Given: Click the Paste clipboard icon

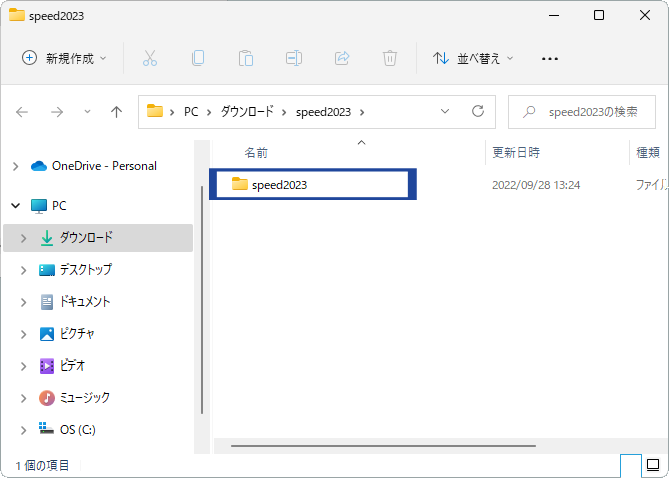Looking at the screenshot, I should pos(246,58).
